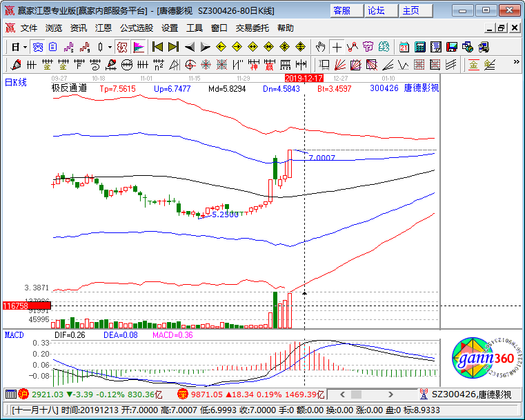Click the 极反通道 indicator name

[x=69, y=88]
